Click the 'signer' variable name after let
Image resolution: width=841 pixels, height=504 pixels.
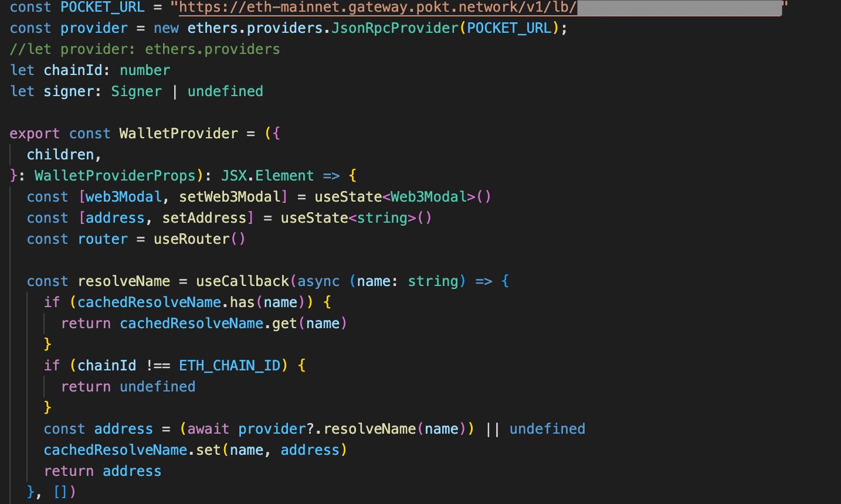[x=69, y=91]
